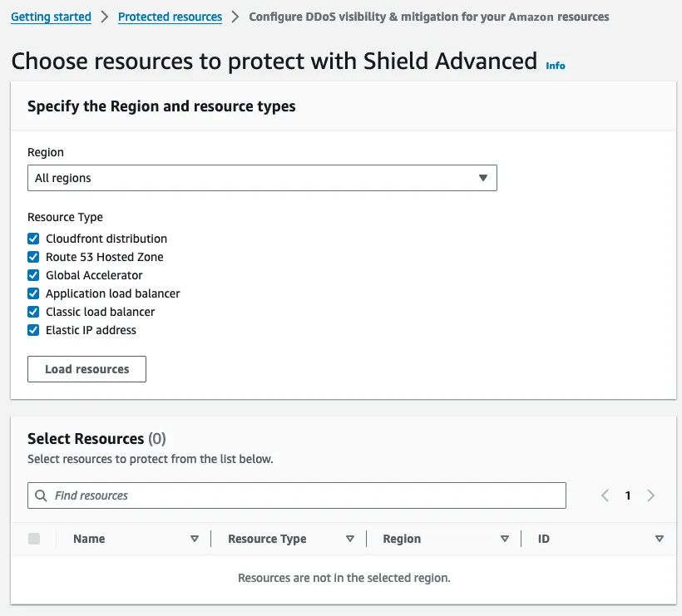Sort table by Resource Type column arrow

(x=349, y=539)
